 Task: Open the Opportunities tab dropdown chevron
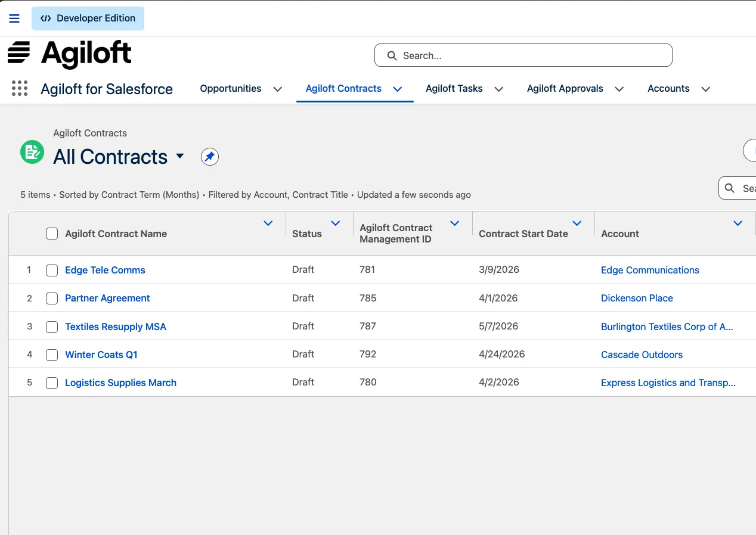tap(278, 89)
